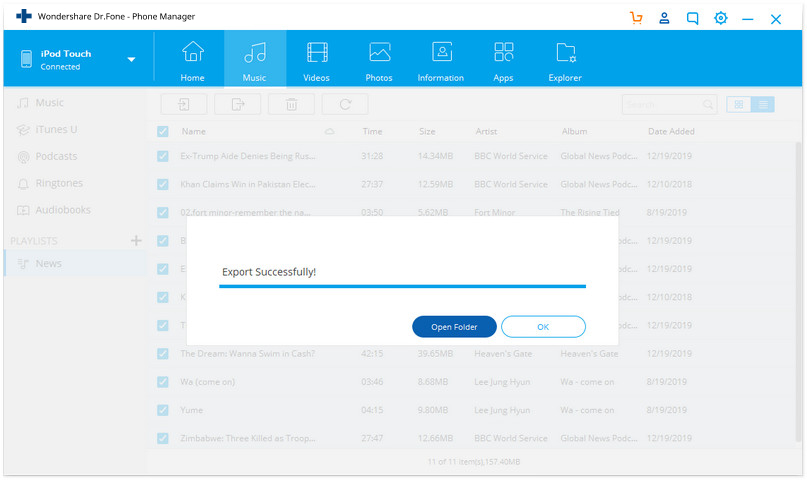The height and width of the screenshot is (480, 807).
Task: Click the cloud icon column header
Action: click(x=329, y=132)
